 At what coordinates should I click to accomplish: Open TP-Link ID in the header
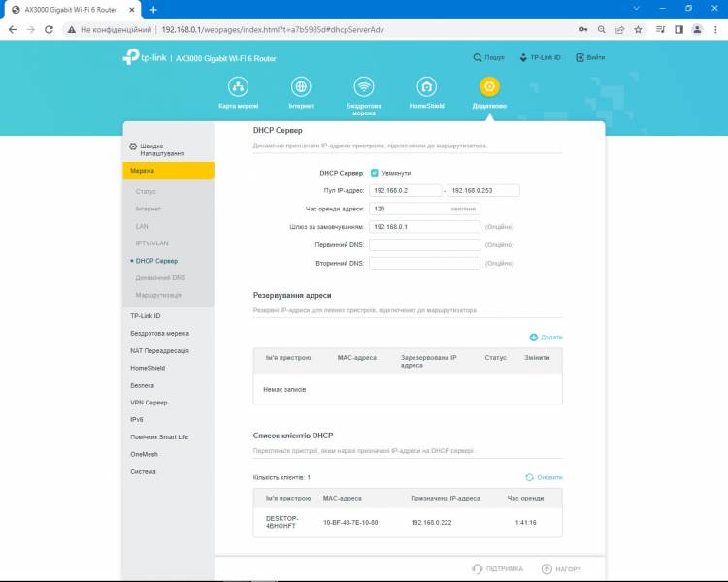[540, 57]
